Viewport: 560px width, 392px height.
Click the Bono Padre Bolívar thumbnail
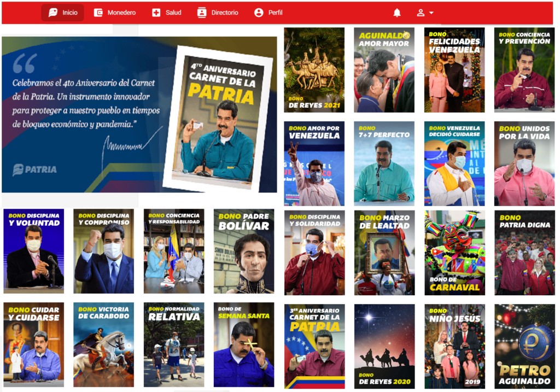point(243,251)
